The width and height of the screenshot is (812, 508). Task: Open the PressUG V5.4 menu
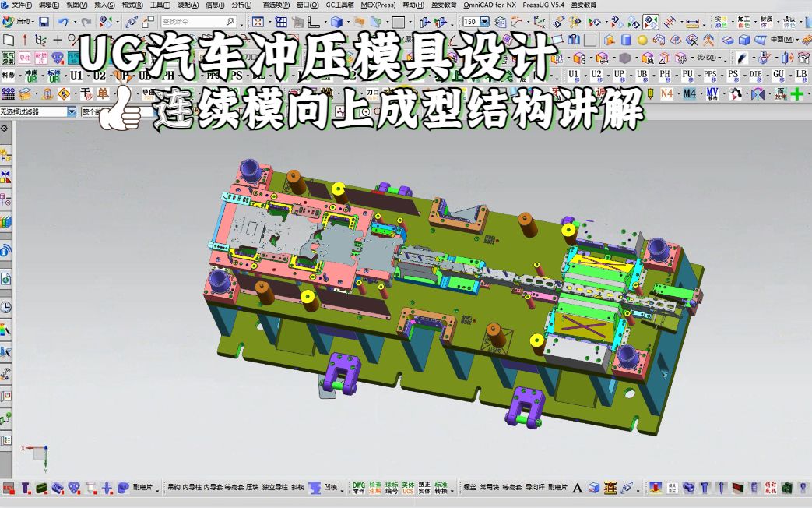coord(543,5)
